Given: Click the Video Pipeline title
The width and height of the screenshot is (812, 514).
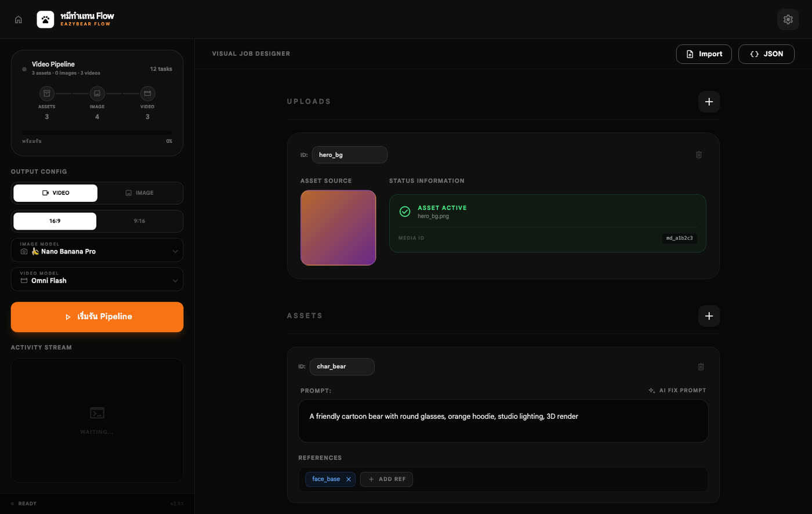Looking at the screenshot, I should tap(53, 64).
